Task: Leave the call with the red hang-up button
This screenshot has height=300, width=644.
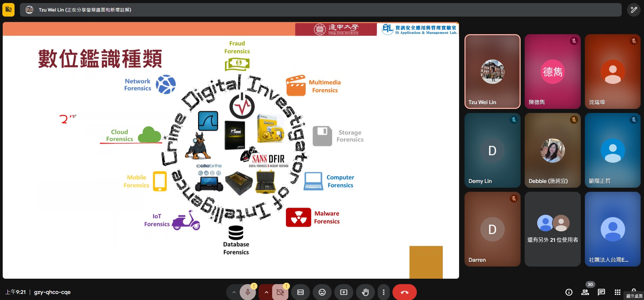Action: coord(404,292)
